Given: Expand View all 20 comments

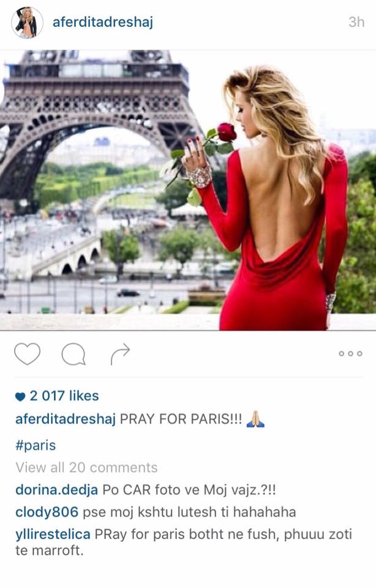Looking at the screenshot, I should click(86, 468).
